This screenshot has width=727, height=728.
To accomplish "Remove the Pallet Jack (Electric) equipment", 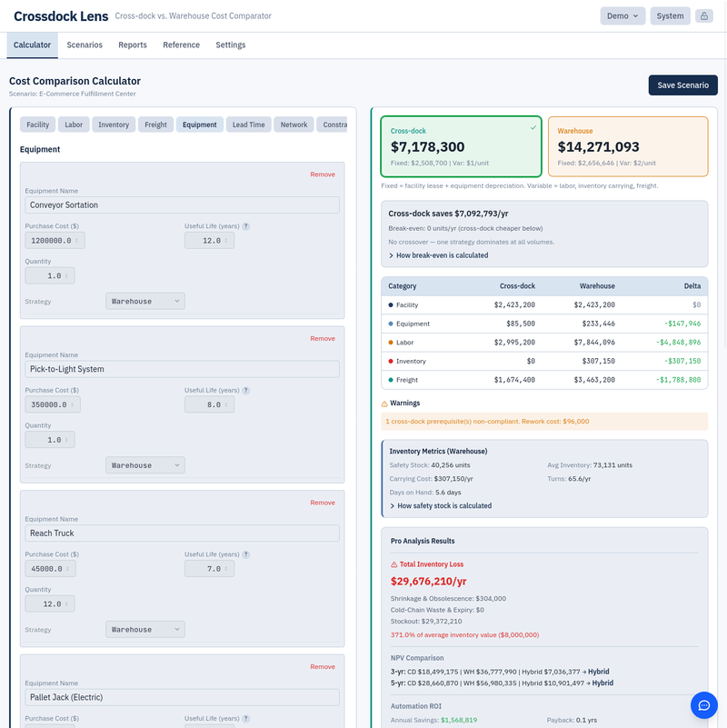I will click(x=323, y=667).
